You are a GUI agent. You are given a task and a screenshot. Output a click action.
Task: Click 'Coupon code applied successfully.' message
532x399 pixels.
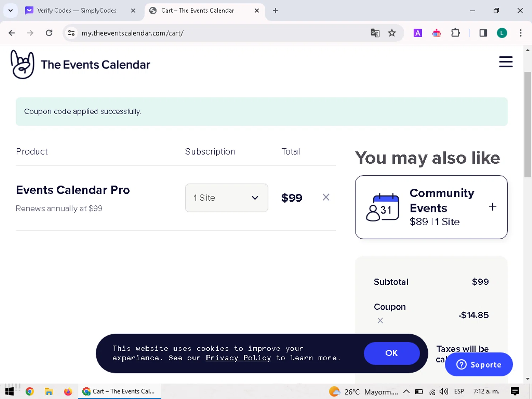pyautogui.click(x=83, y=111)
